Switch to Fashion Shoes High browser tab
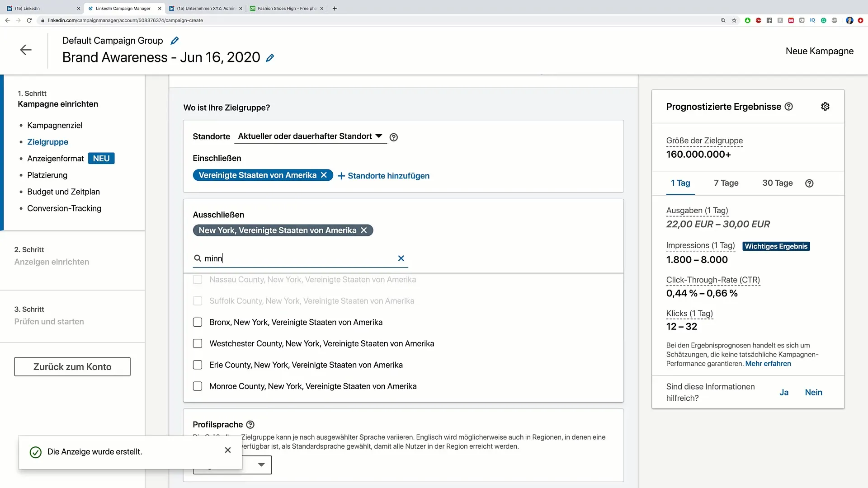 [287, 8]
